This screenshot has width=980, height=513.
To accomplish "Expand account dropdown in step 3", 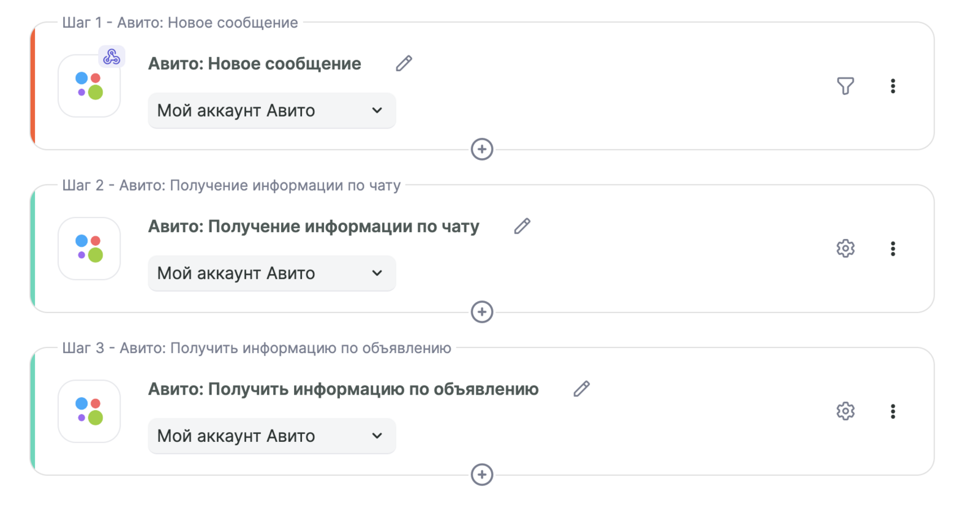I will (271, 436).
